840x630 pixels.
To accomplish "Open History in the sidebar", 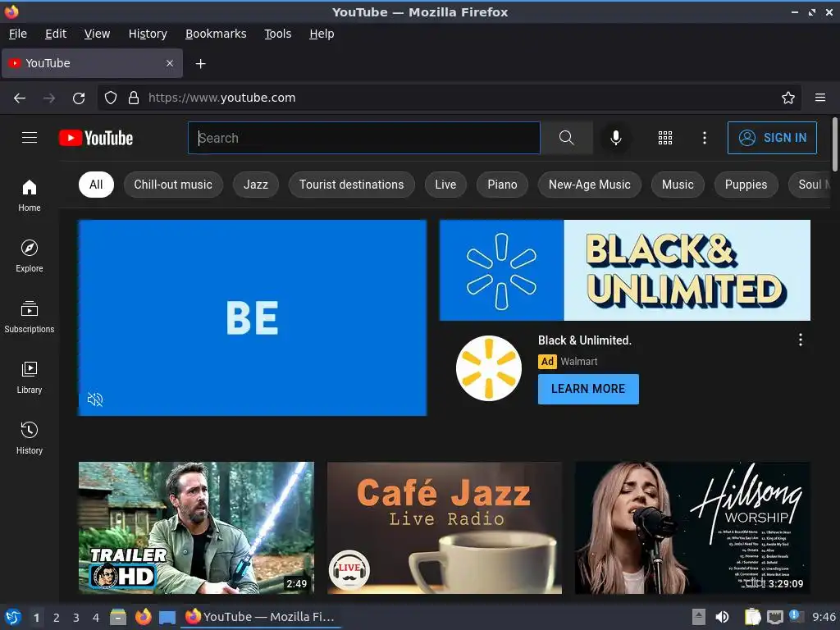I will click(x=30, y=438).
